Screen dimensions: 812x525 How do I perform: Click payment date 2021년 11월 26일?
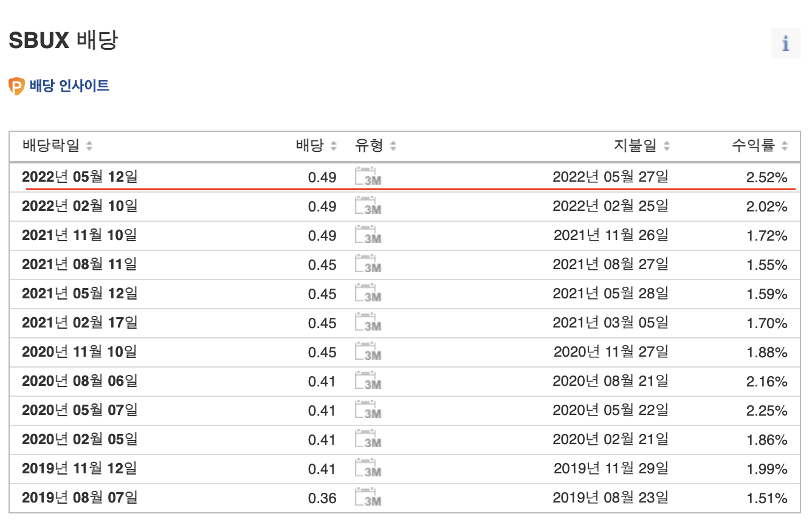(x=611, y=235)
